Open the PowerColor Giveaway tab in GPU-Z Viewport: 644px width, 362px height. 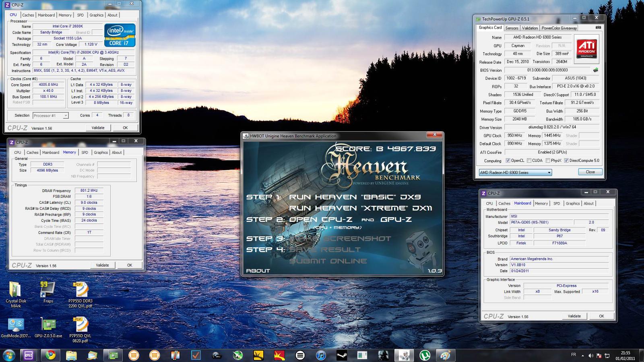coord(559,28)
